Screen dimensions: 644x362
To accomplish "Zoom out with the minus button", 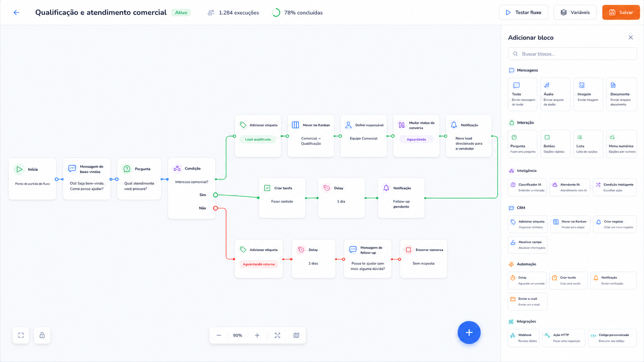I will coord(219,335).
